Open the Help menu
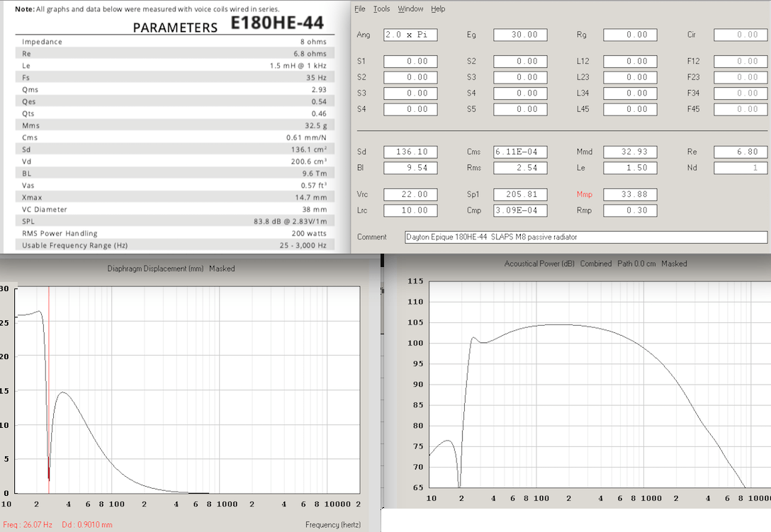 (x=438, y=9)
